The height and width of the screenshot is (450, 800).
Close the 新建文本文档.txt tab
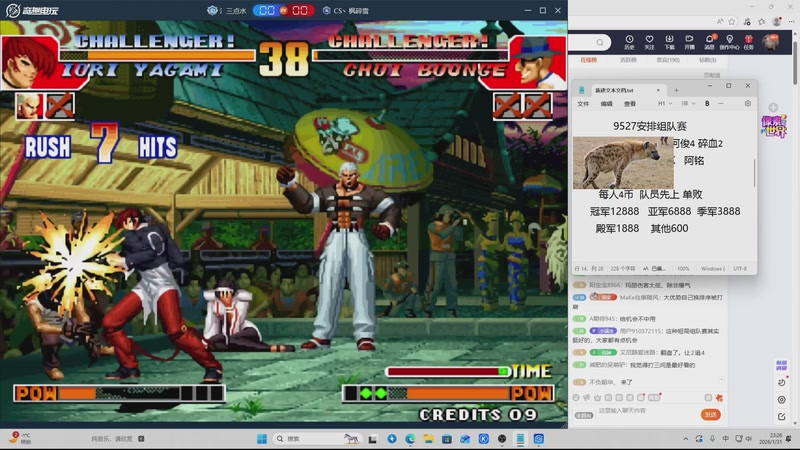(658, 90)
